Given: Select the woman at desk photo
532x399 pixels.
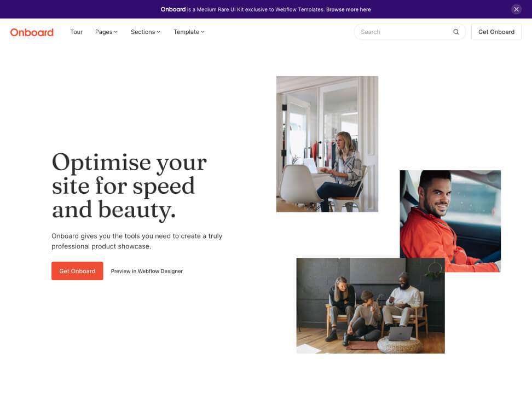Looking at the screenshot, I should click(327, 144).
